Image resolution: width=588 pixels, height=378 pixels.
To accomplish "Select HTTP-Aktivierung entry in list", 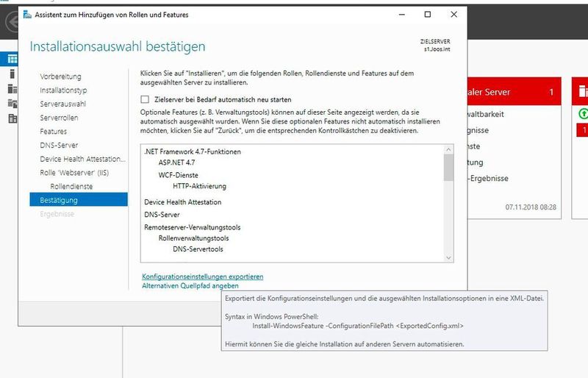I will coord(199,186).
